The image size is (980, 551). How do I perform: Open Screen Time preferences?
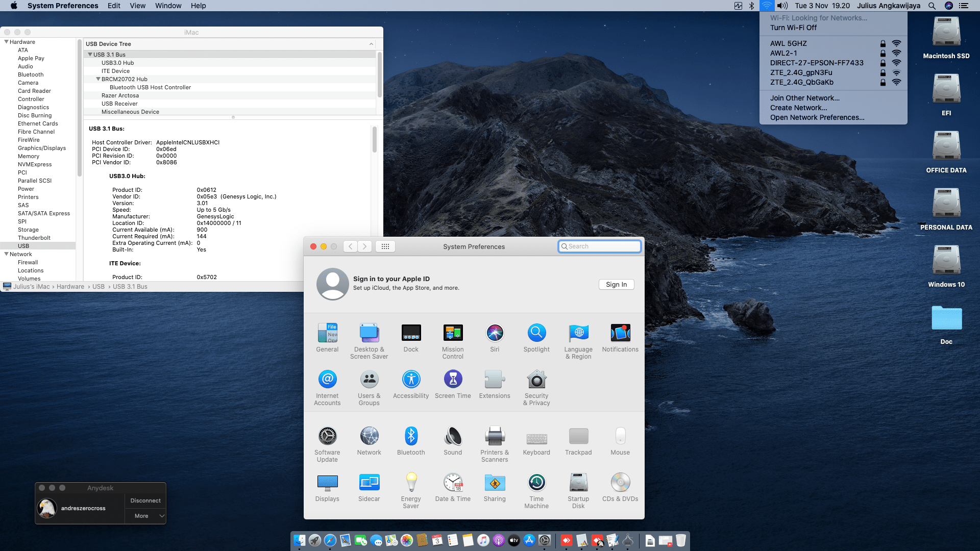pos(453,384)
